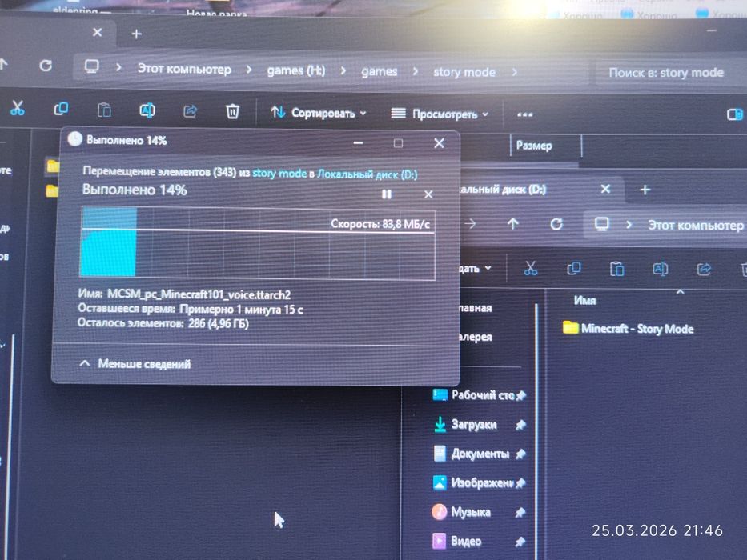Select story mode in breadcrumb path
Screen dimensions: 747x560
tap(464, 72)
